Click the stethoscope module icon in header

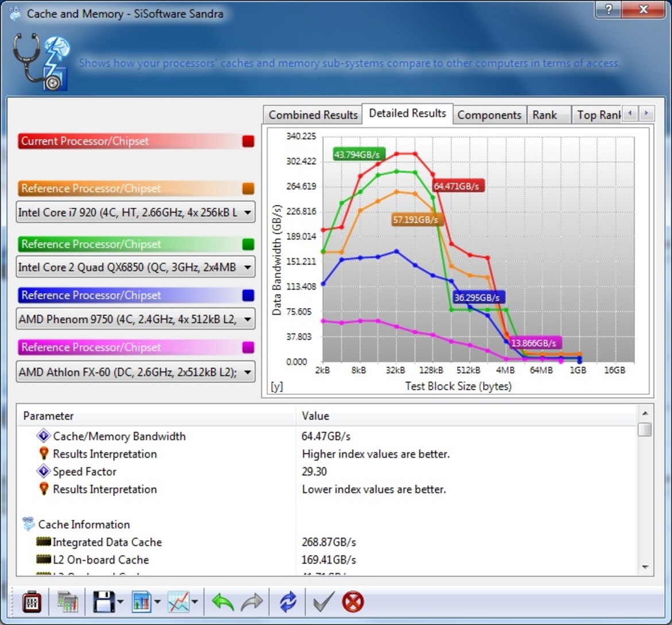pos(41,63)
